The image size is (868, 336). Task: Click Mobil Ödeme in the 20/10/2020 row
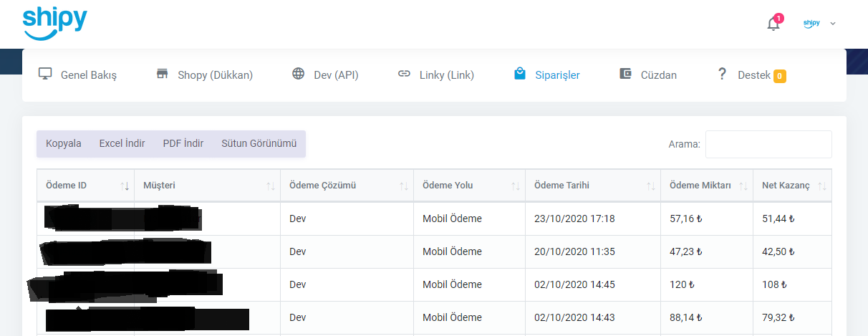(x=452, y=251)
